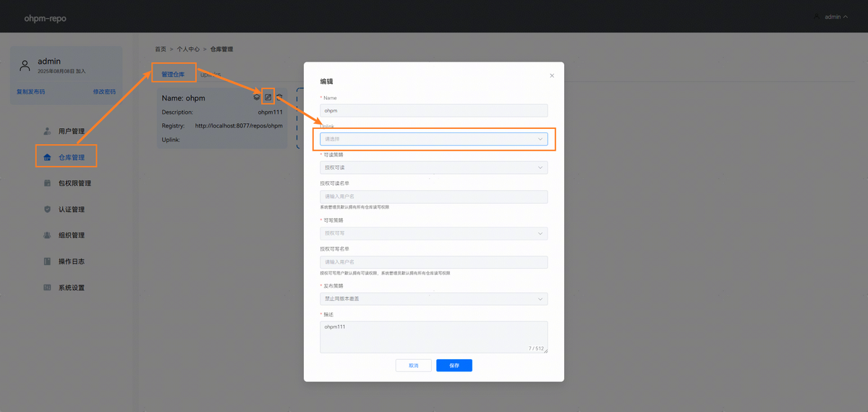Screen dimensions: 868x412
Task: Expand the Uplink dropdown
Action: pyautogui.click(x=433, y=139)
